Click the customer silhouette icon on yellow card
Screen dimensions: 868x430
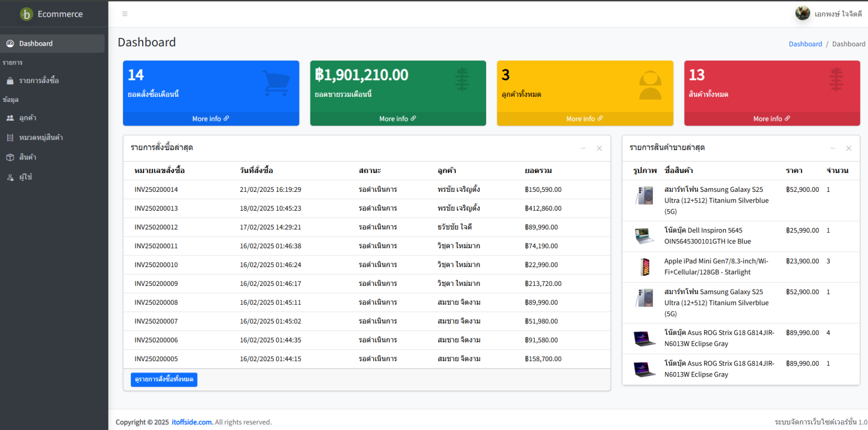click(650, 85)
